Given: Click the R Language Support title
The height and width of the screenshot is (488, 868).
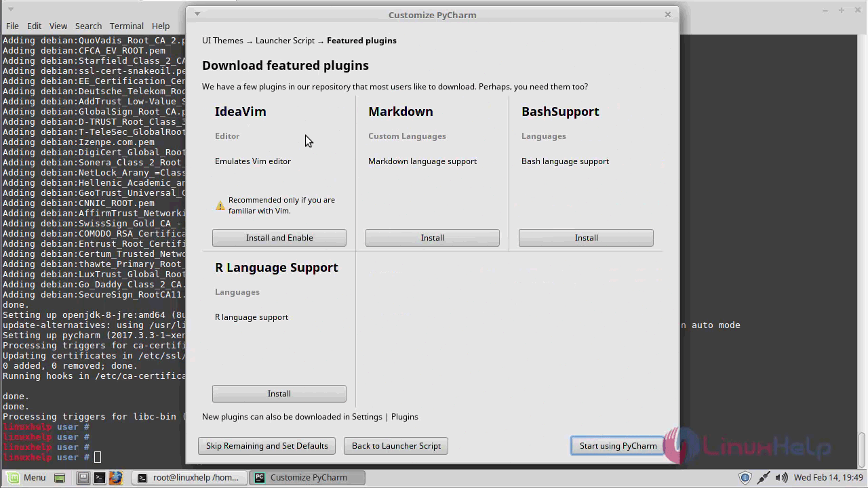Looking at the screenshot, I should click(x=277, y=268).
